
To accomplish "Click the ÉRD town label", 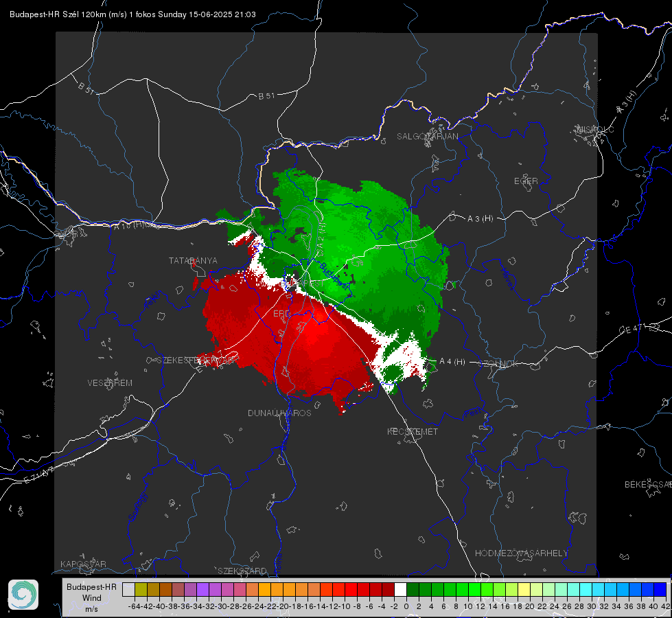I will click(x=281, y=314).
